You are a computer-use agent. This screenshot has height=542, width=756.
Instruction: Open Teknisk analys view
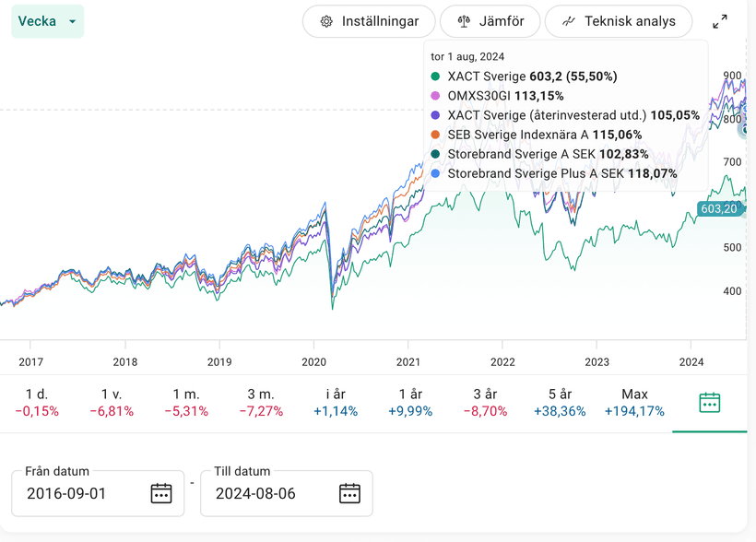point(619,21)
